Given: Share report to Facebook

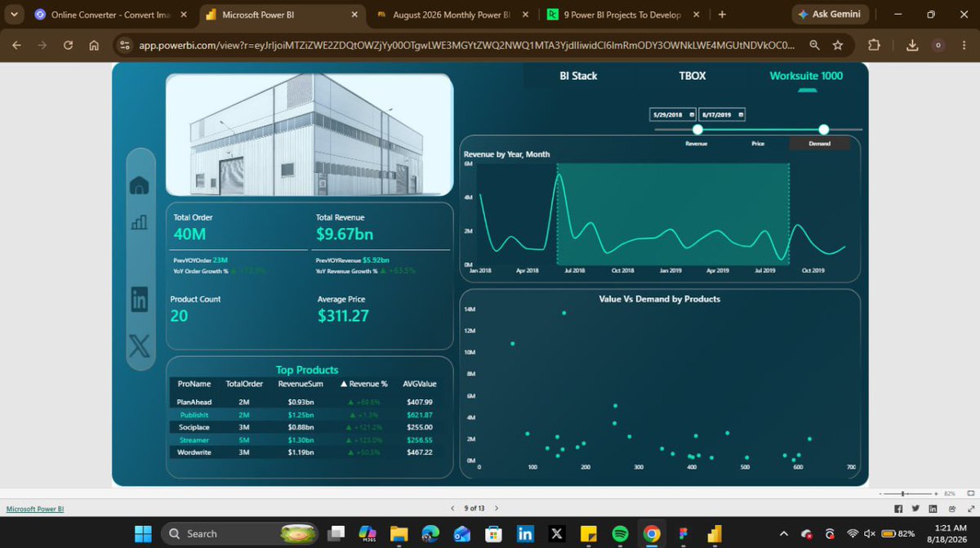Looking at the screenshot, I should pos(898,509).
